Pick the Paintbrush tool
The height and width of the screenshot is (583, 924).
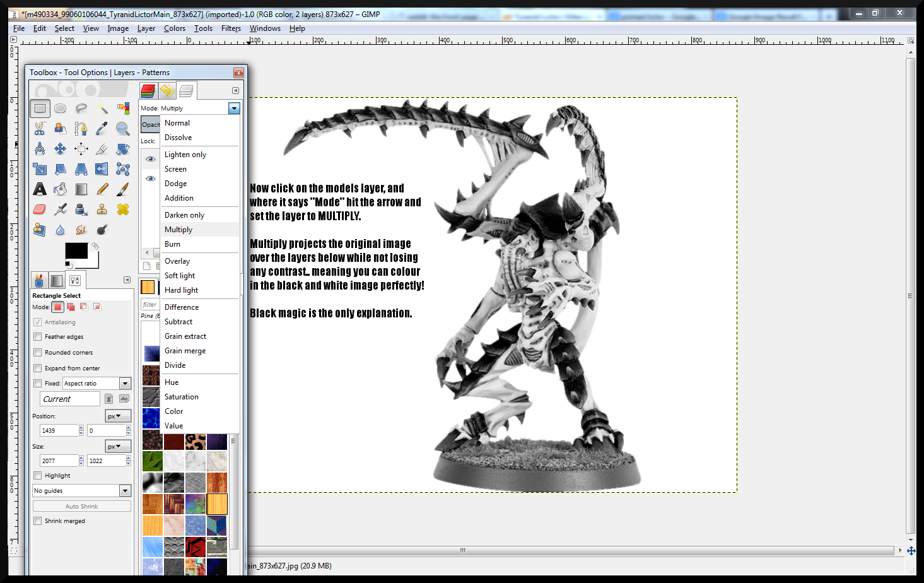point(123,189)
